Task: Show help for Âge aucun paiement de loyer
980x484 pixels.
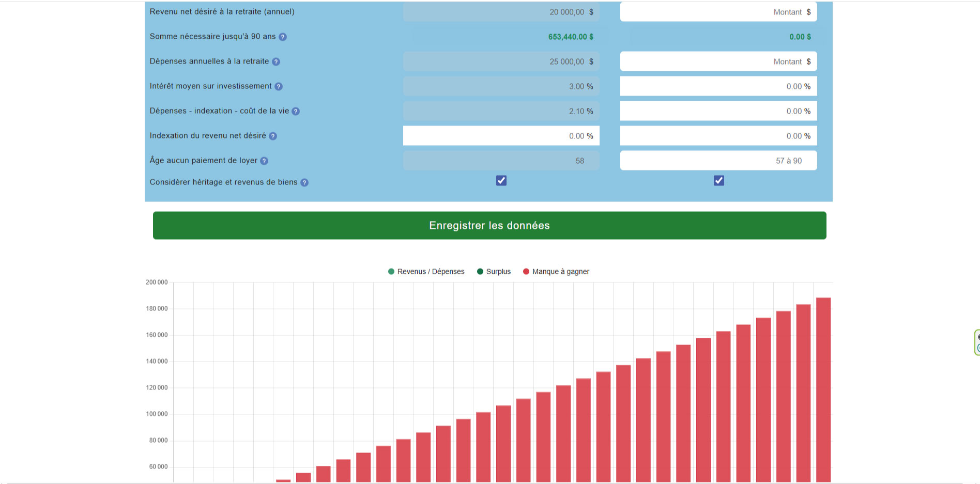Action: pos(264,161)
